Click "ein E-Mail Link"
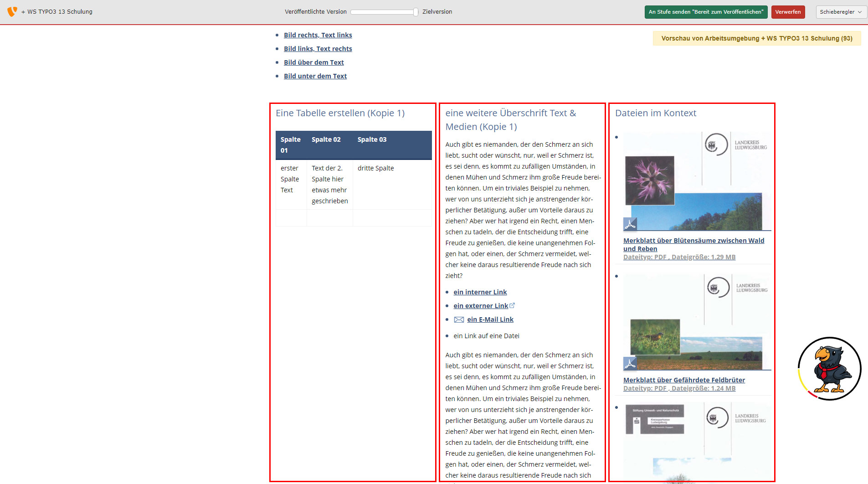 click(490, 319)
